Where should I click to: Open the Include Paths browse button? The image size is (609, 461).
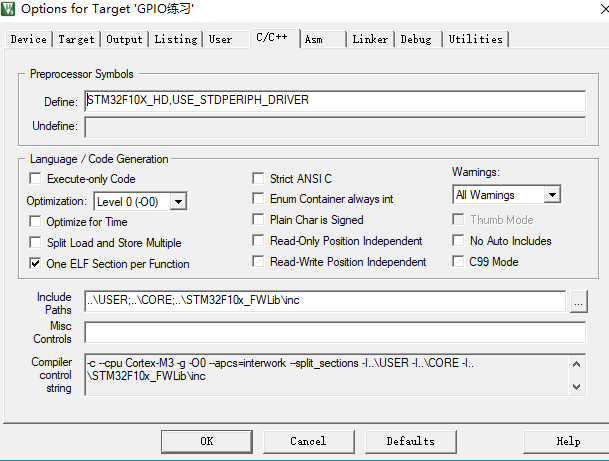click(579, 301)
